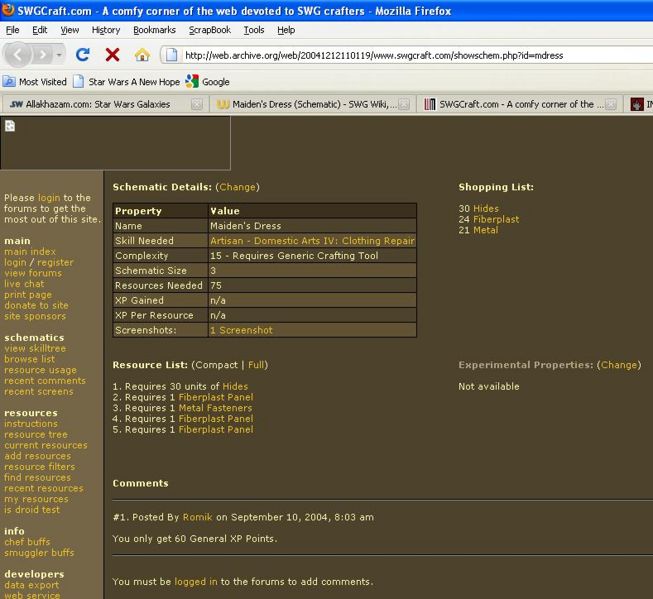Image resolution: width=653 pixels, height=599 pixels.
Task: Open the 1 Screenshot link
Action: pos(241,330)
